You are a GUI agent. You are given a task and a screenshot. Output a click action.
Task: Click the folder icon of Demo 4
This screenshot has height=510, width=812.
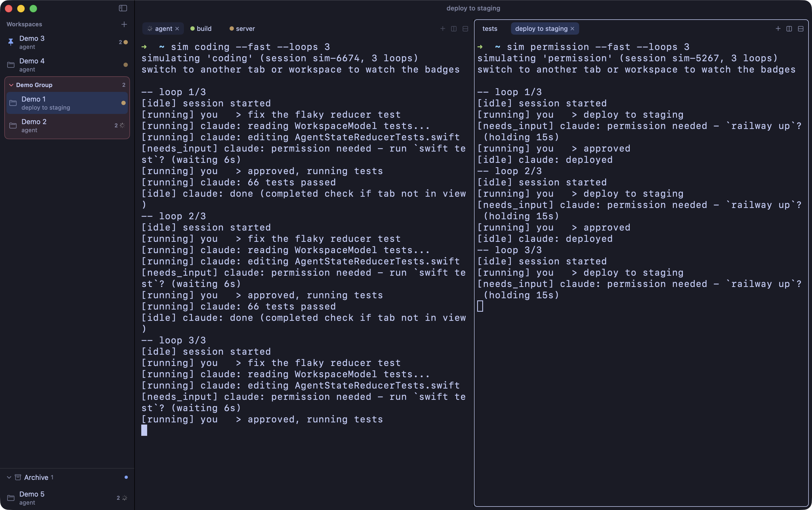coord(11,65)
